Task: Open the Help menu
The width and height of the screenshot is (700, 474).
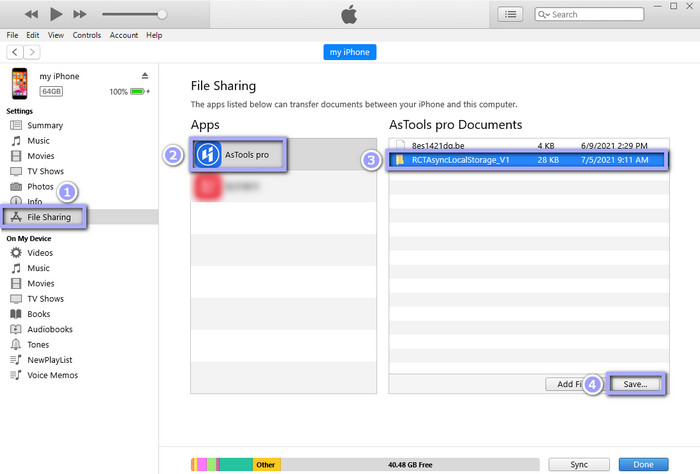Action: pyautogui.click(x=154, y=35)
